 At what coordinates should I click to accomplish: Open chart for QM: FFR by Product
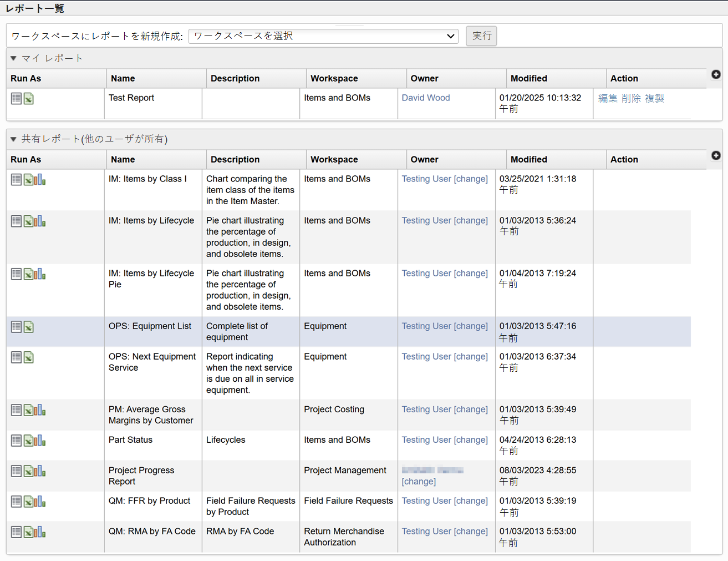pyautogui.click(x=40, y=502)
